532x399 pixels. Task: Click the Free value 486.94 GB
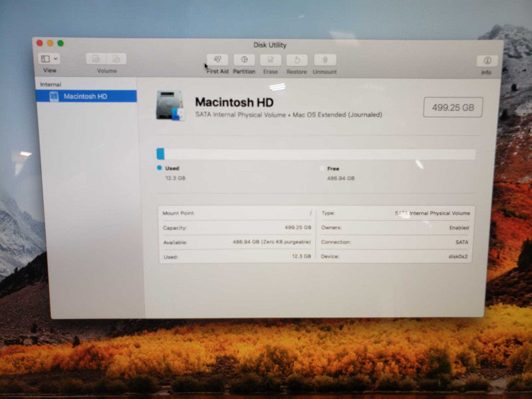tap(340, 178)
